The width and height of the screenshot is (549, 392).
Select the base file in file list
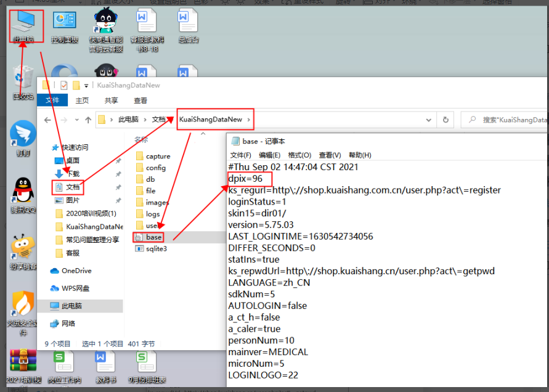pos(153,237)
